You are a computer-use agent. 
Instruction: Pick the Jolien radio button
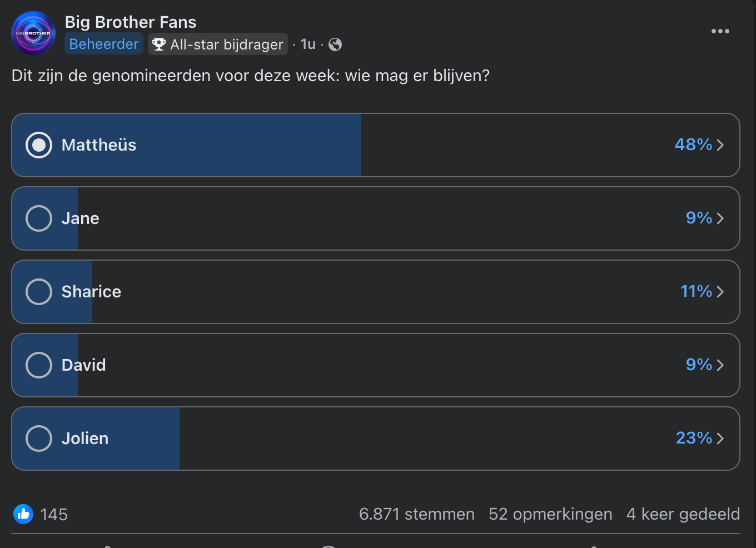[39, 439]
